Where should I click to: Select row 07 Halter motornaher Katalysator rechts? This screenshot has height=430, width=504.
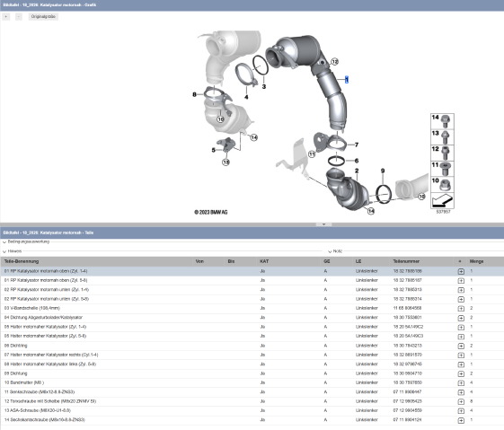pyautogui.click(x=252, y=355)
